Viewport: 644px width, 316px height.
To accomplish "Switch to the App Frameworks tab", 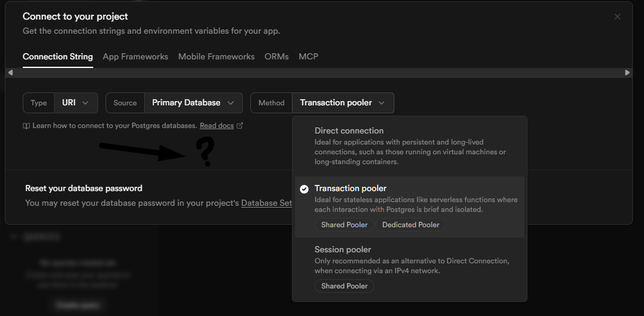I will tap(136, 56).
